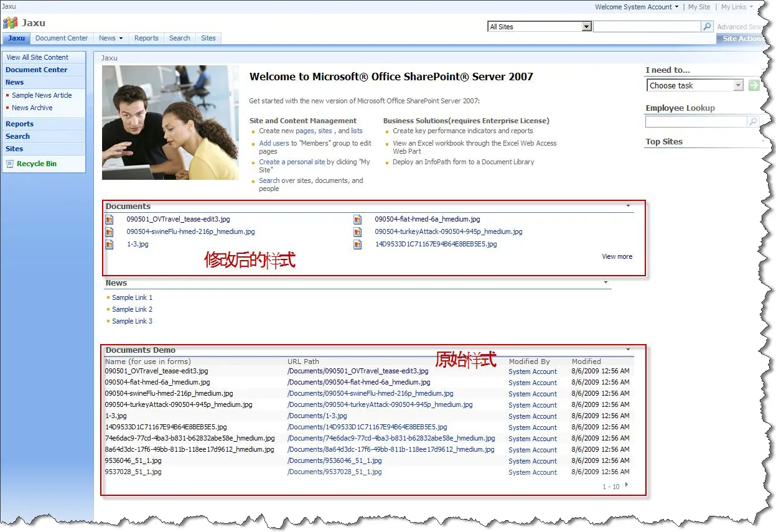
Task: Click the lists link in Create new
Action: (x=357, y=131)
